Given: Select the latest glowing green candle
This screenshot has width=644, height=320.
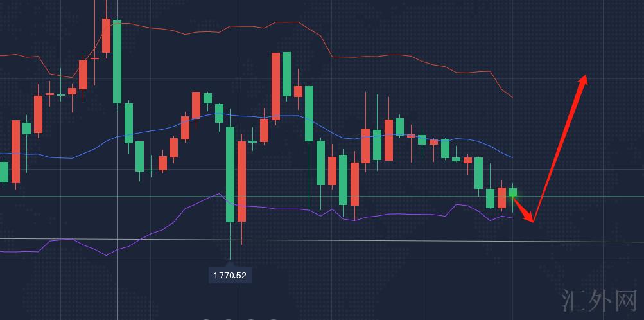Looking at the screenshot, I should pyautogui.click(x=512, y=192).
